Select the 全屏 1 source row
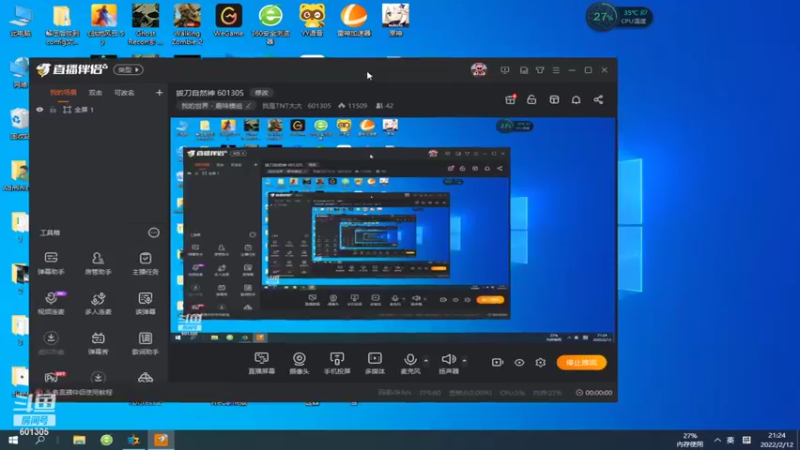 pos(98,110)
